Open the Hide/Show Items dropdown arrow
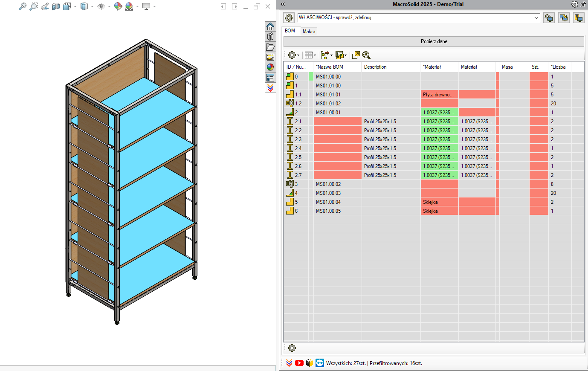The width and height of the screenshot is (588, 371). click(109, 6)
